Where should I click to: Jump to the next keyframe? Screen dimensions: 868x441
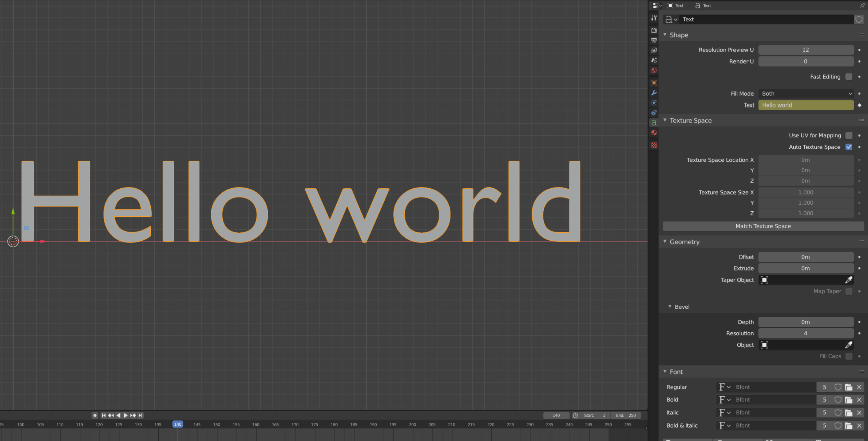click(x=133, y=415)
